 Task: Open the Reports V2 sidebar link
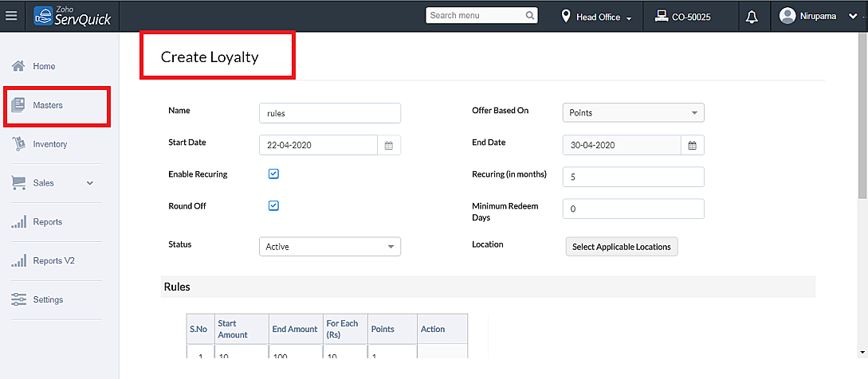[53, 260]
